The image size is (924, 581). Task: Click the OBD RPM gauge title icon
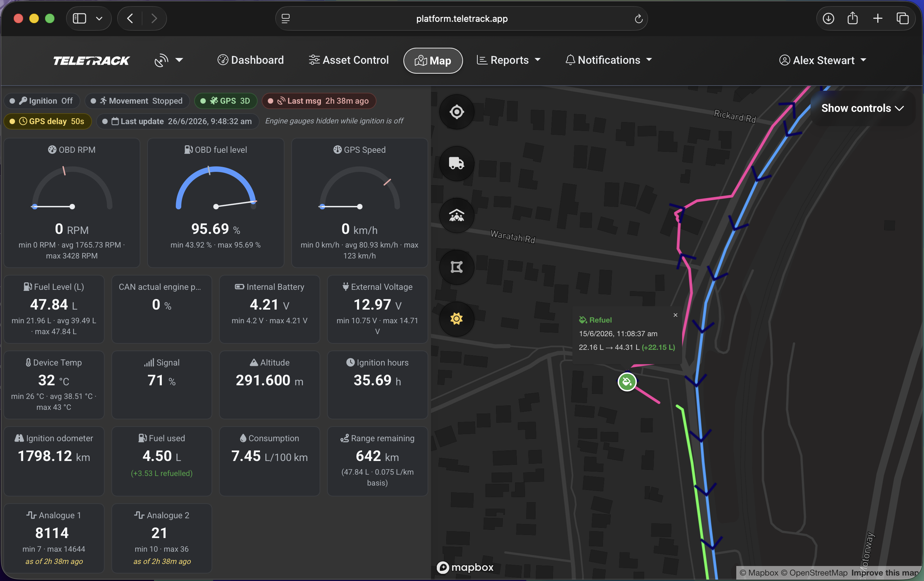point(52,150)
